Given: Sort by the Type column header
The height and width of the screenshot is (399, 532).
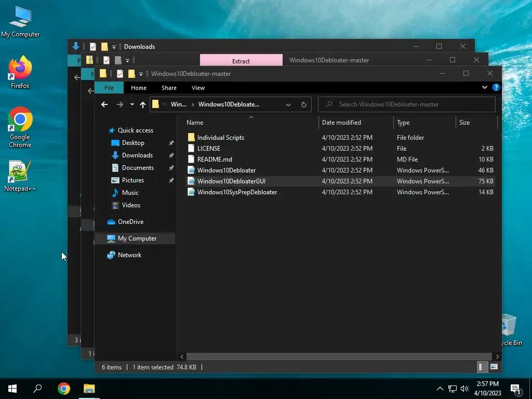Looking at the screenshot, I should point(424,123).
